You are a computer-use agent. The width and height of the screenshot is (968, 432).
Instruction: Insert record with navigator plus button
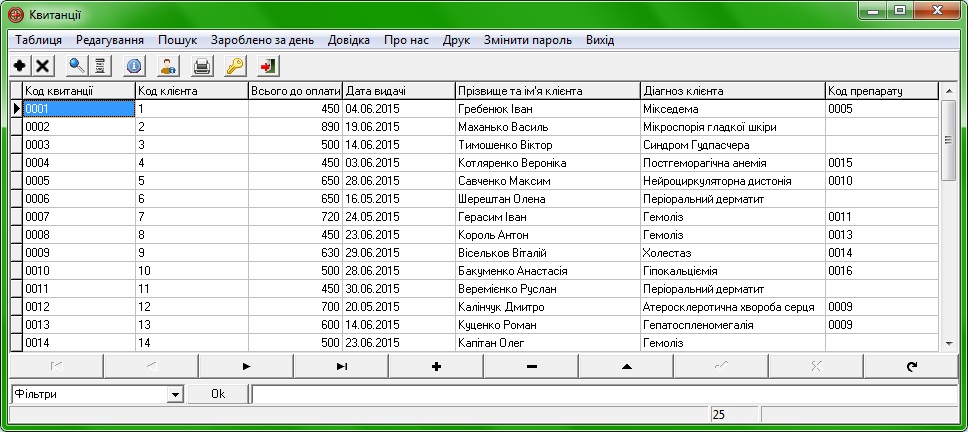(436, 366)
